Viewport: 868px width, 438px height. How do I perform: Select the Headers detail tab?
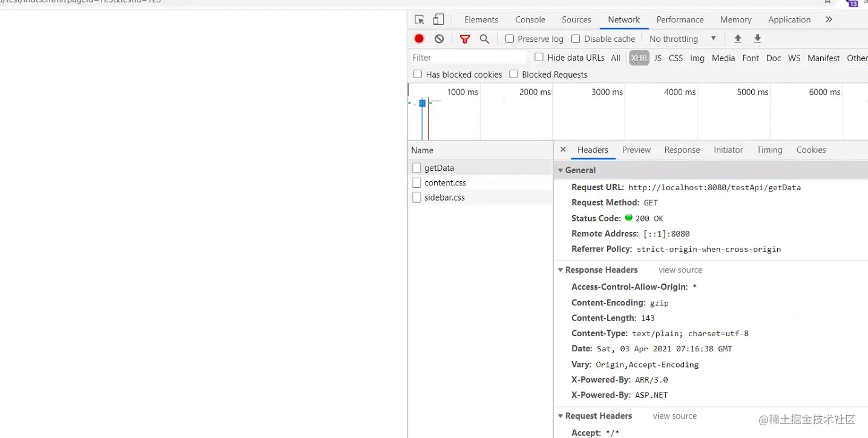click(x=593, y=150)
